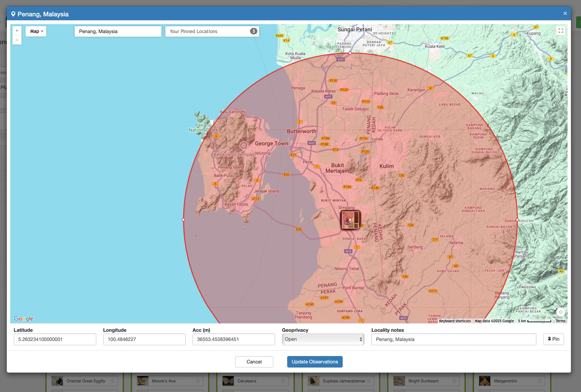The height and width of the screenshot is (392, 581).
Task: Zoom in using the map plus button
Action: 17,31
